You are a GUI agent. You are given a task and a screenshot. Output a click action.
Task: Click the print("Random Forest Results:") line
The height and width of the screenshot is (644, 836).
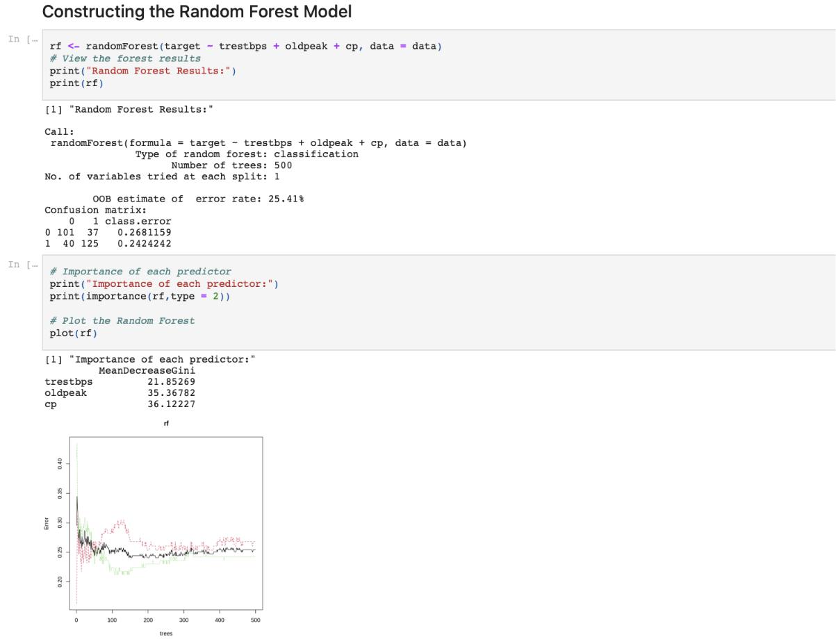click(x=143, y=71)
